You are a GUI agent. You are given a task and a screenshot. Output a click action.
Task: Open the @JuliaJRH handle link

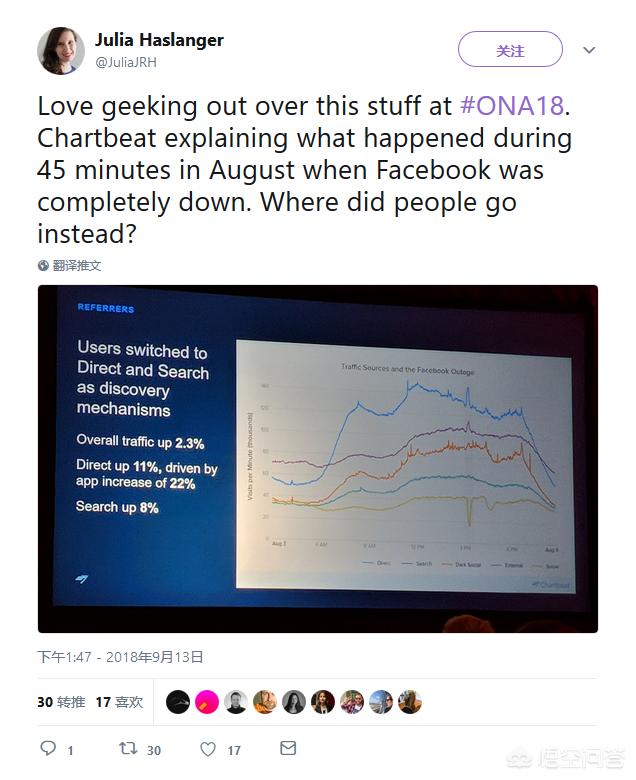tap(125, 62)
